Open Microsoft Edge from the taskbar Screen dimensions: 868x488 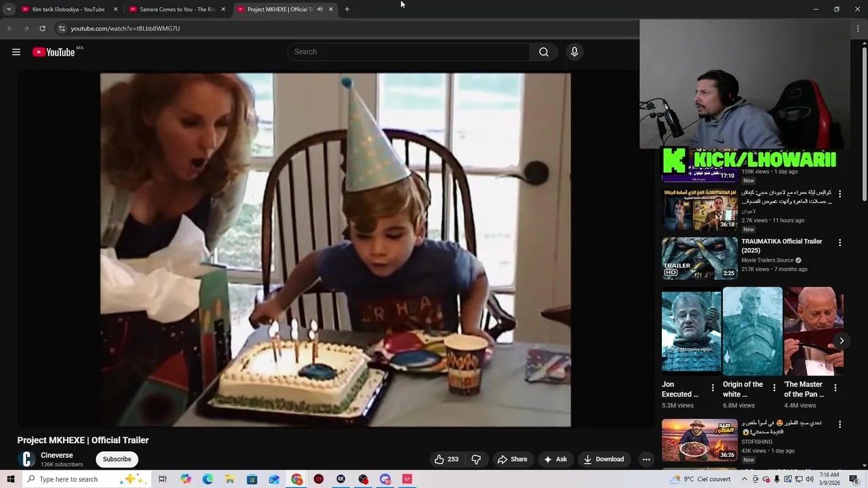click(208, 479)
